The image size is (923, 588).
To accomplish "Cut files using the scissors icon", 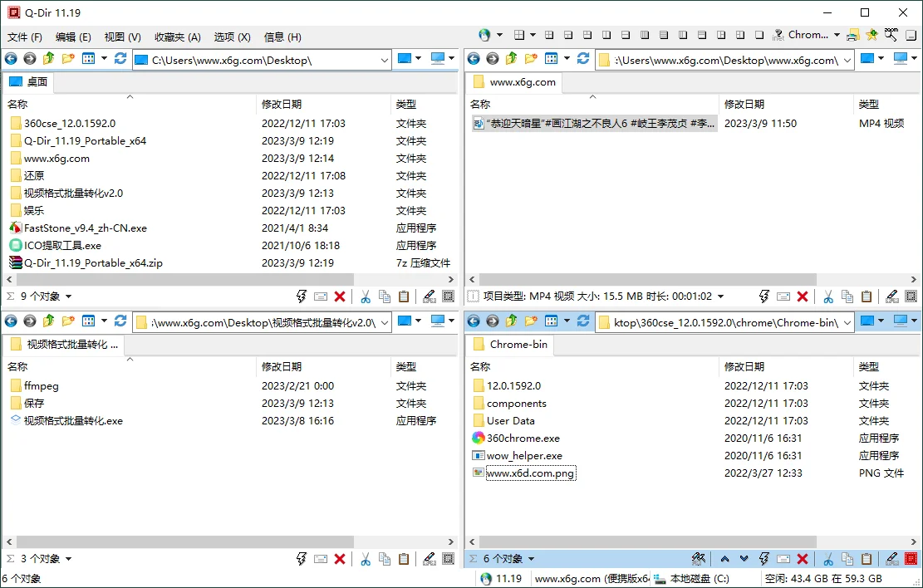I will (366, 296).
